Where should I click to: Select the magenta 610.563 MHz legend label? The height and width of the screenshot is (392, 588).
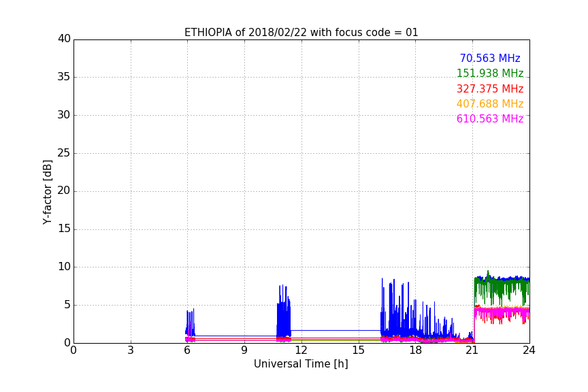pyautogui.click(x=490, y=118)
